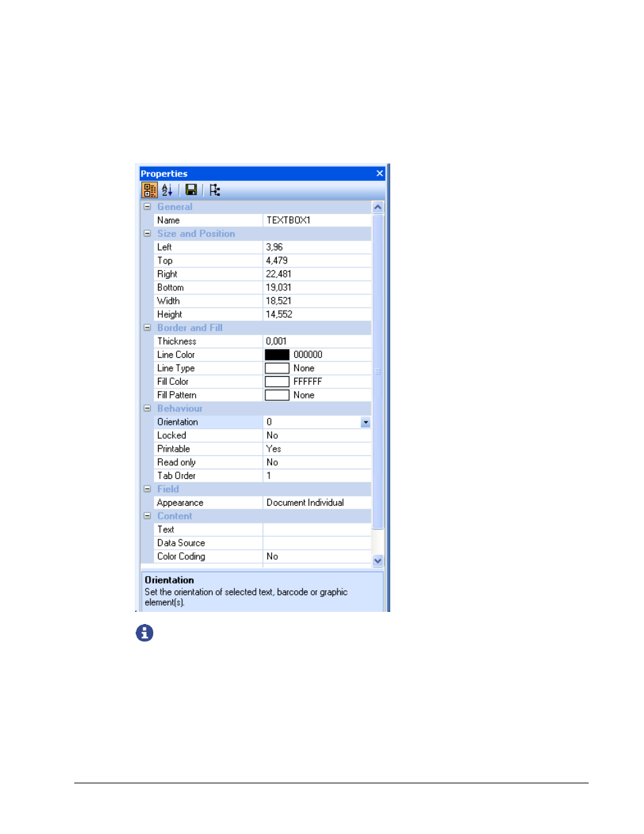Select the Fill Color property label
This screenshot has width=644, height=834.
(x=173, y=382)
